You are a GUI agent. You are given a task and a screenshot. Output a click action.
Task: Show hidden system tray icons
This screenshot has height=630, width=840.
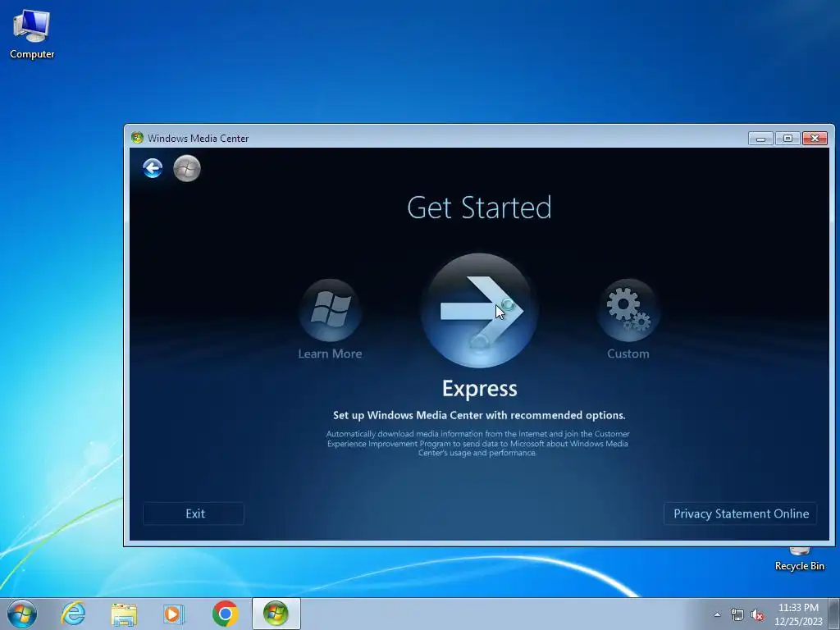[x=717, y=615]
